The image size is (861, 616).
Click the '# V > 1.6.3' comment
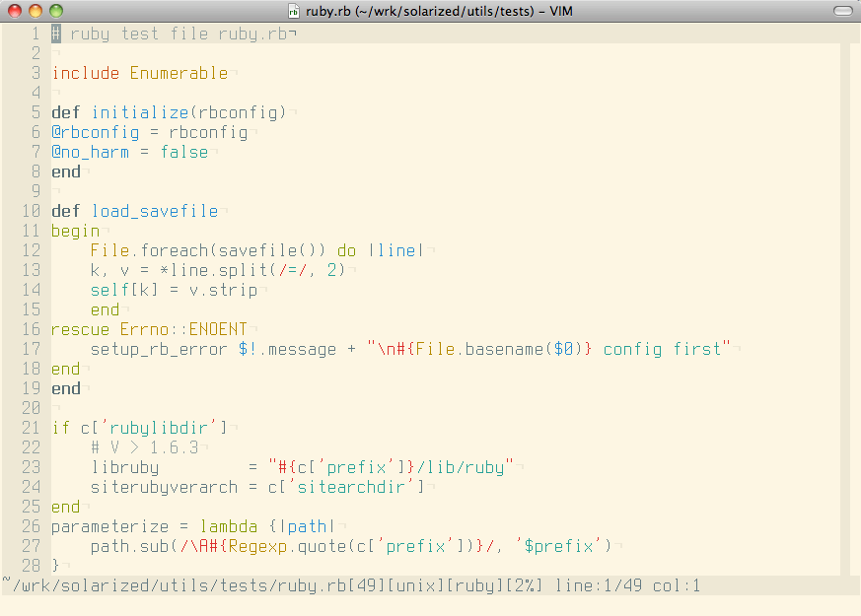coord(144,447)
